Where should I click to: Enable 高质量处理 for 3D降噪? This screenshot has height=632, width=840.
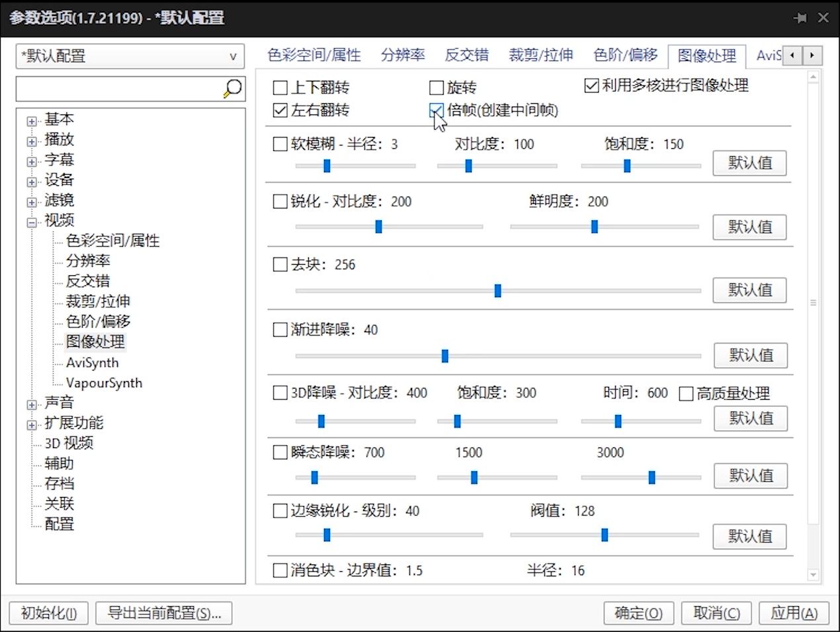point(685,393)
